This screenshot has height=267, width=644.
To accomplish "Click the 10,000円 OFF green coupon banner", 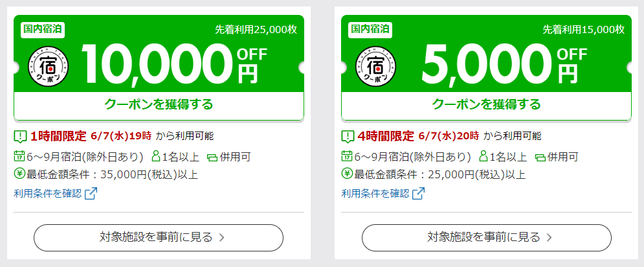I will coord(159,54).
